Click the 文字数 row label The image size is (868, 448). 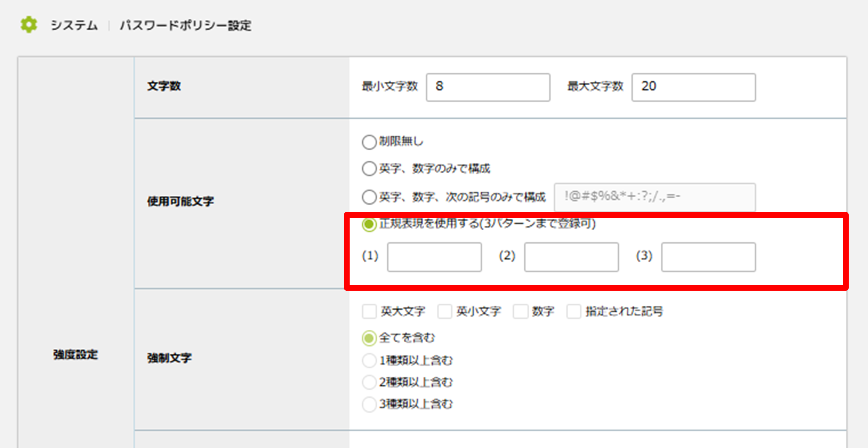(164, 86)
